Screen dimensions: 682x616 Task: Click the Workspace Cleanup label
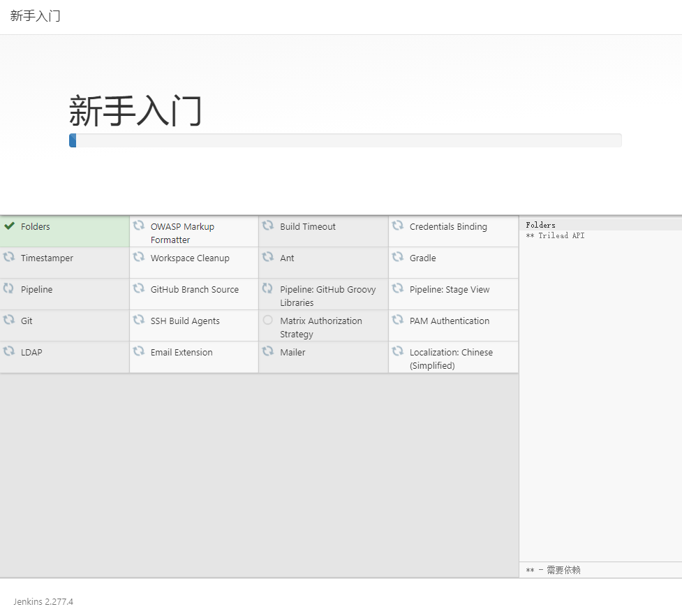190,258
